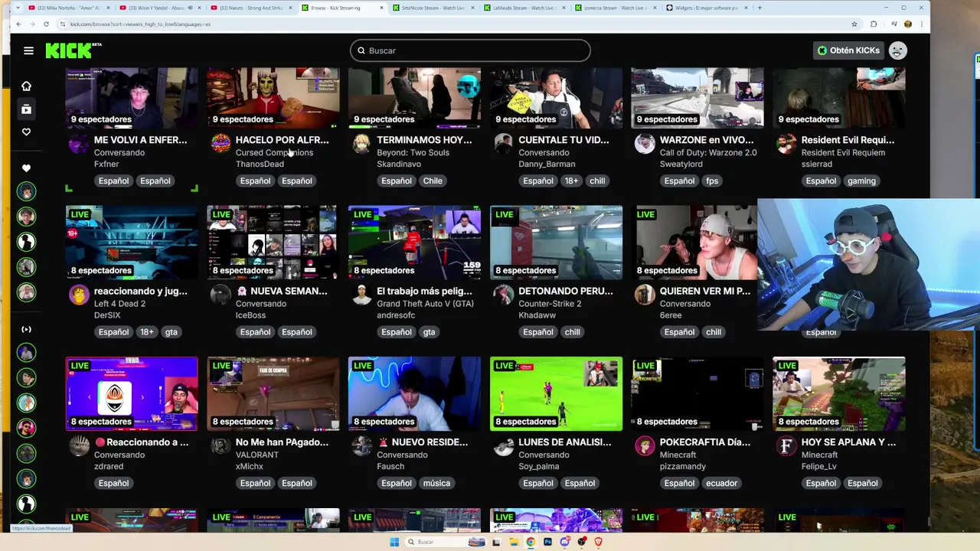The width and height of the screenshot is (980, 551).
Task: Open a new browser tab with the plus button
Action: [x=759, y=8]
